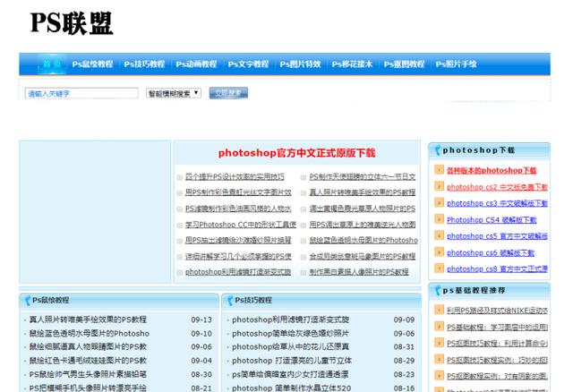Image resolution: width=573 pixels, height=392 pixels.
Task: Open photoshop 简单制作水晶立体520 article
Action: click(x=291, y=388)
